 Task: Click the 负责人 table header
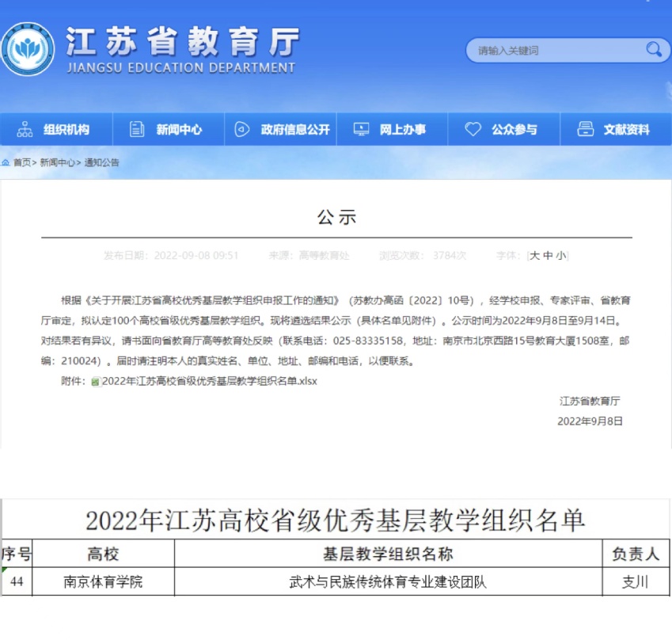click(x=636, y=554)
